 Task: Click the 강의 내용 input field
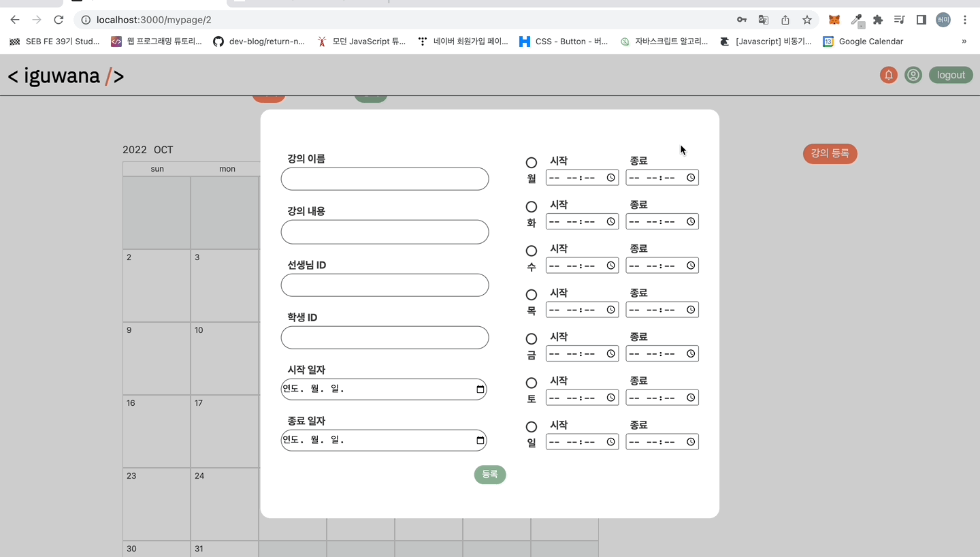(385, 232)
